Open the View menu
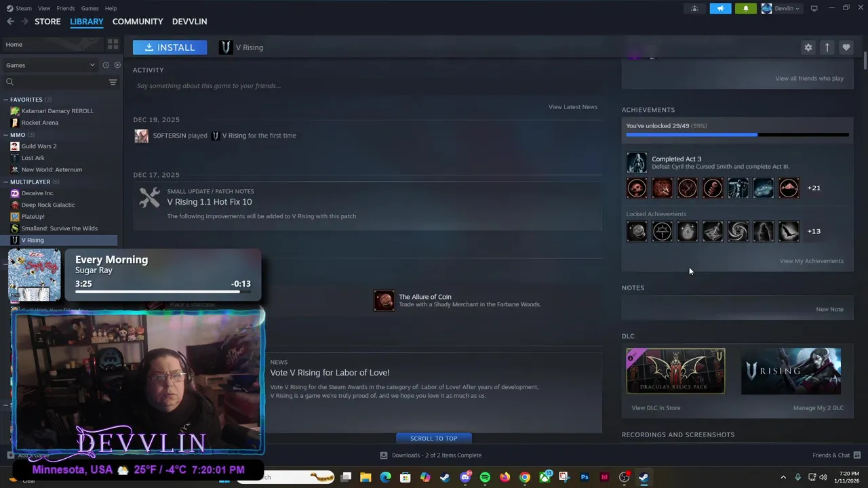The width and height of the screenshot is (868, 488). 44,8
